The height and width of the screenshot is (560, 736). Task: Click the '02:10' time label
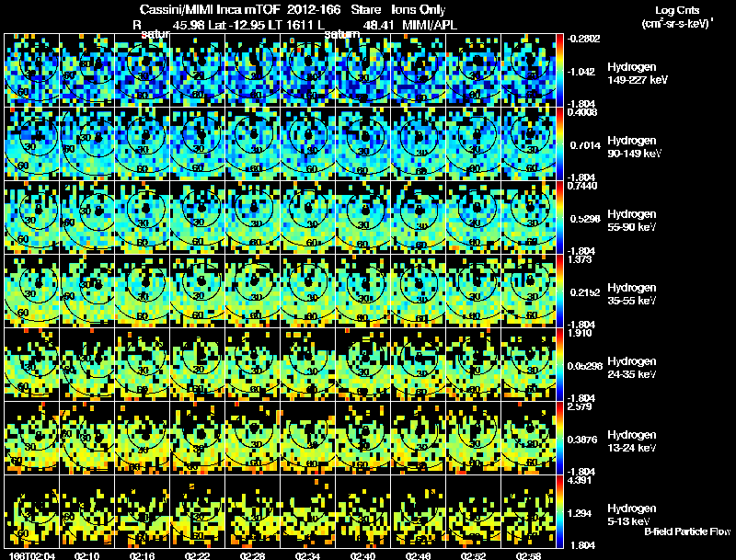86,555
